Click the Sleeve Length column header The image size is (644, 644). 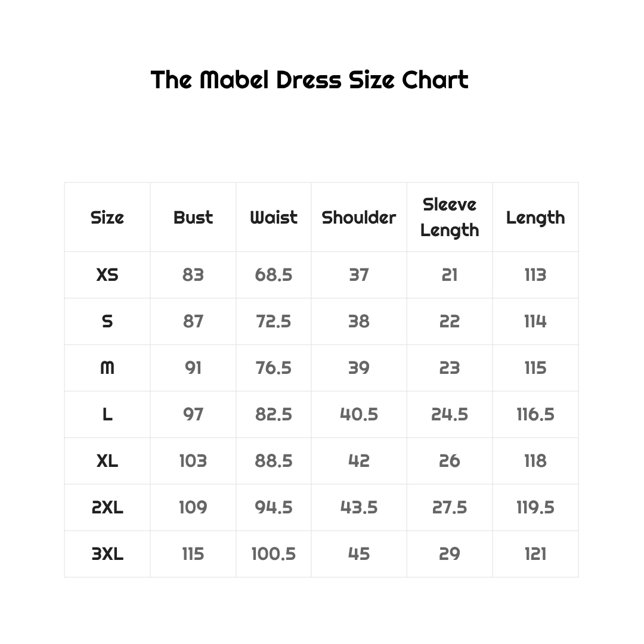click(450, 217)
